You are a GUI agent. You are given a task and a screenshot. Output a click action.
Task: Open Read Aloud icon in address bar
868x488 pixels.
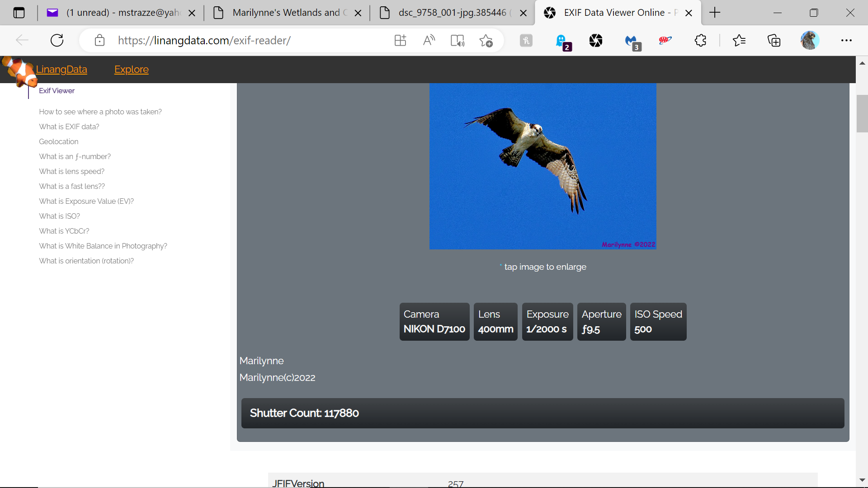[429, 40]
